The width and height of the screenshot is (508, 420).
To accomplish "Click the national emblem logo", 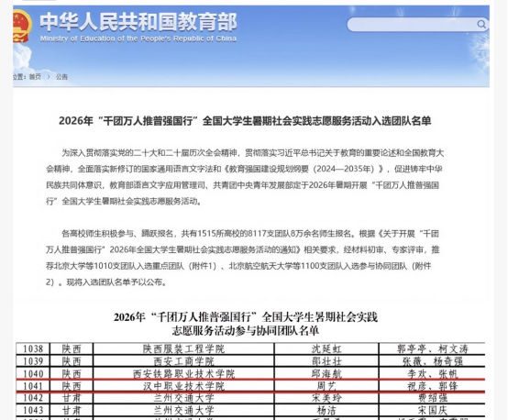I will tap(22, 26).
